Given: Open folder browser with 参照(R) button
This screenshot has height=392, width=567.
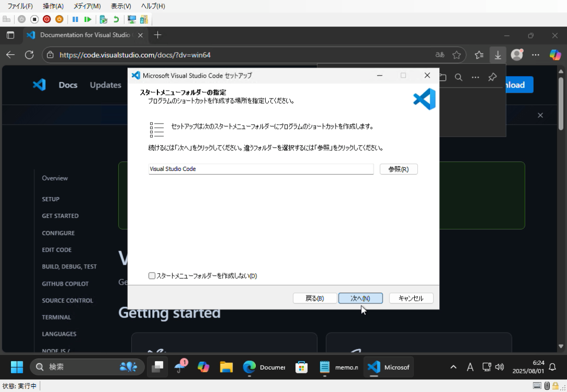Looking at the screenshot, I should tap(399, 169).
